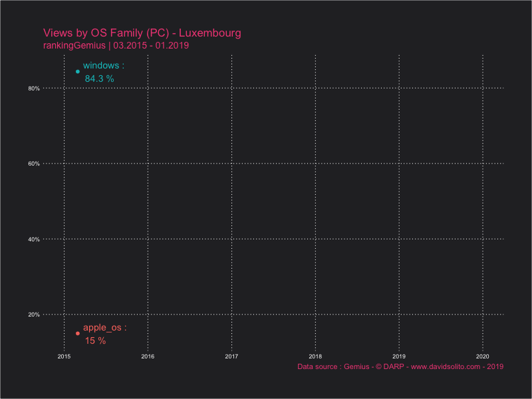Click the 2020 x-axis label

[483, 356]
